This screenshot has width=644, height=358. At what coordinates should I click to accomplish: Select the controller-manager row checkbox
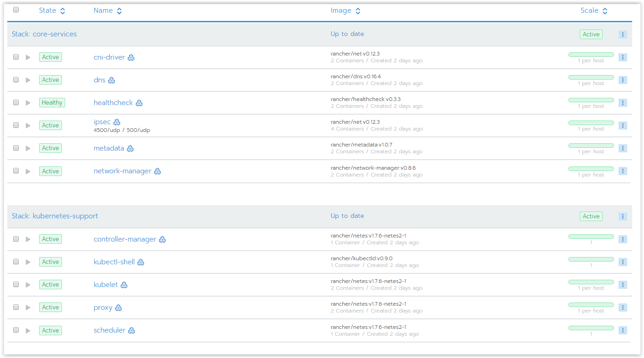(x=16, y=239)
